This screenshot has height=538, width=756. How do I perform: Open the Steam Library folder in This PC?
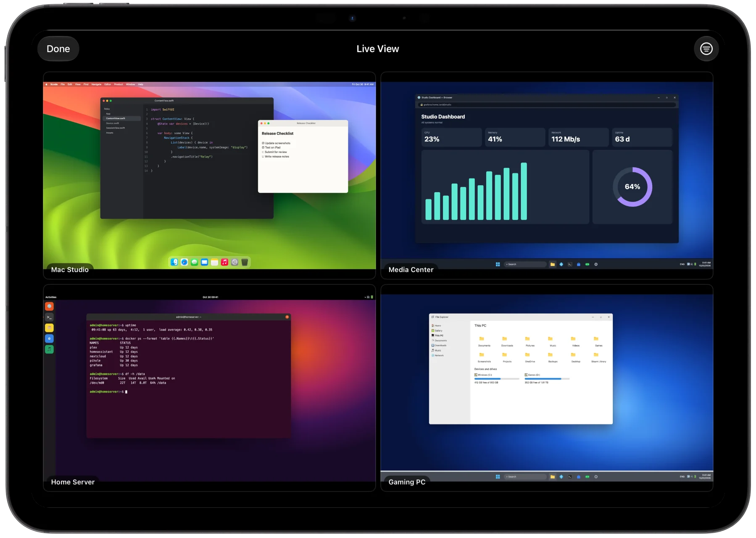pos(598,357)
